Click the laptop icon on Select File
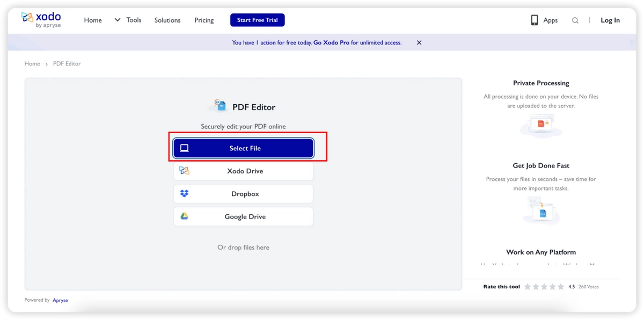Screen dimensions: 644x320 click(184, 148)
